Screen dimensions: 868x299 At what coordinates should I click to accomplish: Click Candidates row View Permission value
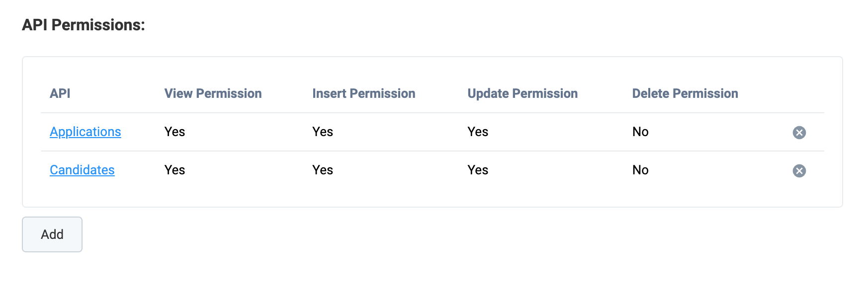click(x=174, y=170)
